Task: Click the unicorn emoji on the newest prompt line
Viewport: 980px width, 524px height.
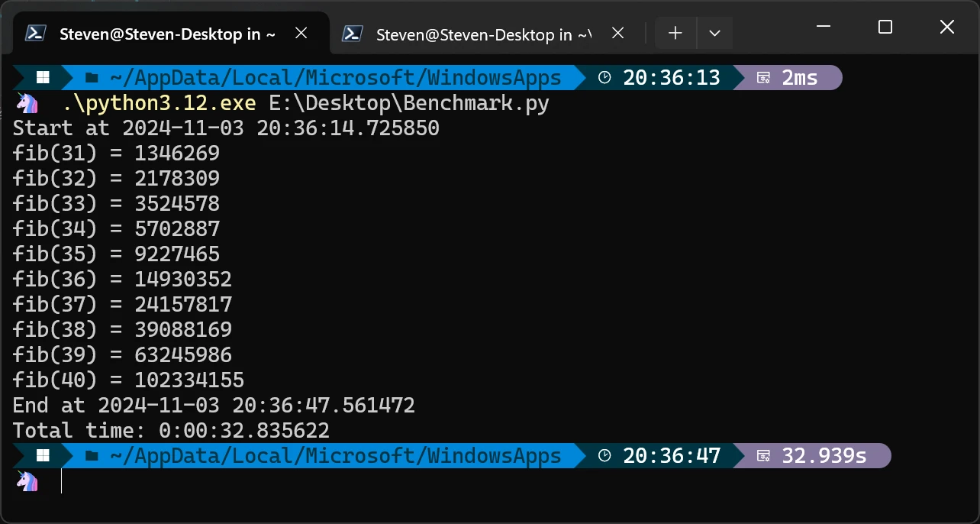Action: click(x=27, y=480)
